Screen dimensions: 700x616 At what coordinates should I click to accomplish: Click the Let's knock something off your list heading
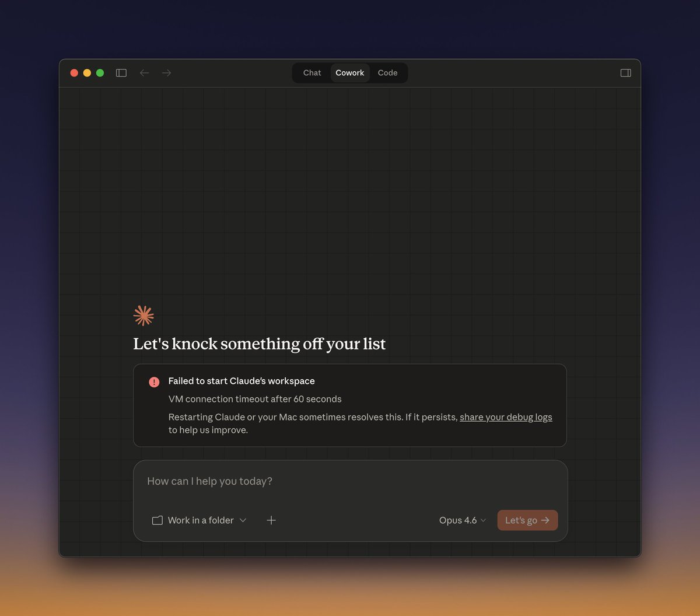(259, 344)
